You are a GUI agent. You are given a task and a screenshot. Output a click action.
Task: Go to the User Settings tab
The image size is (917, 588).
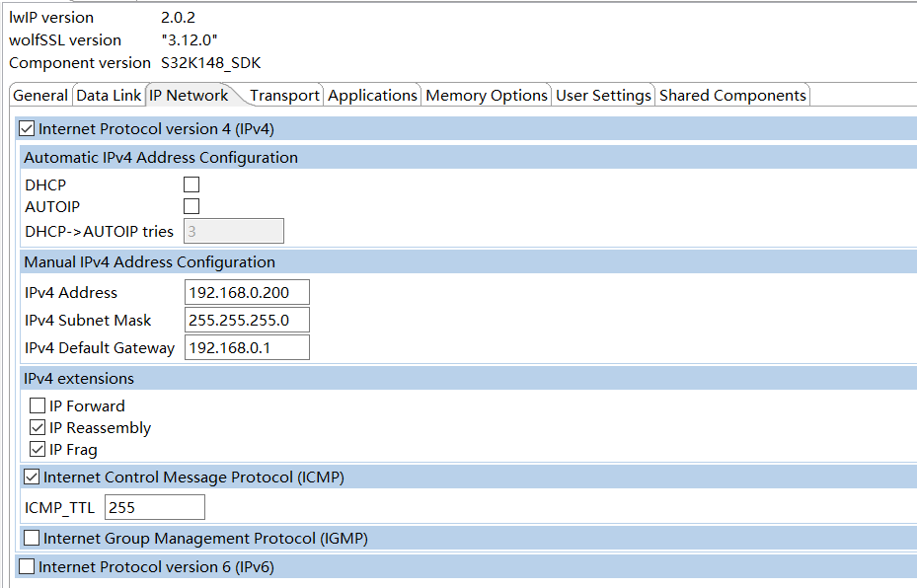point(603,96)
